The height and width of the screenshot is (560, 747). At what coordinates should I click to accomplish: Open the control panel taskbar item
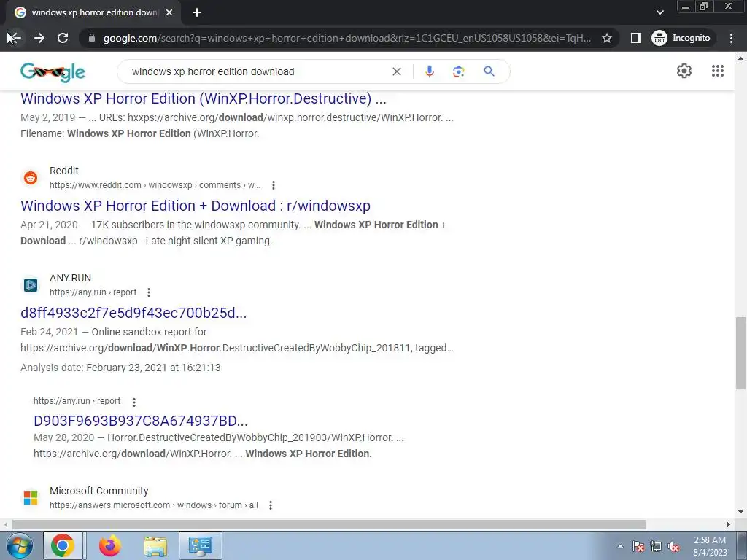pos(201,545)
